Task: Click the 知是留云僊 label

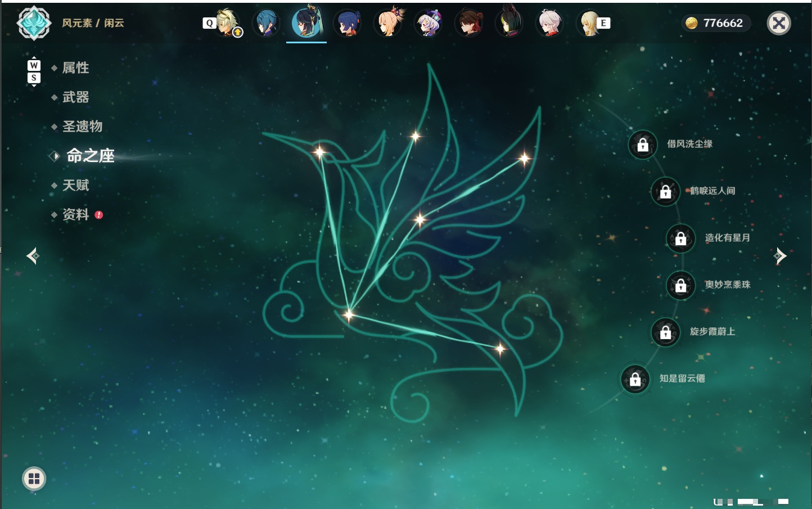Action: (x=682, y=379)
